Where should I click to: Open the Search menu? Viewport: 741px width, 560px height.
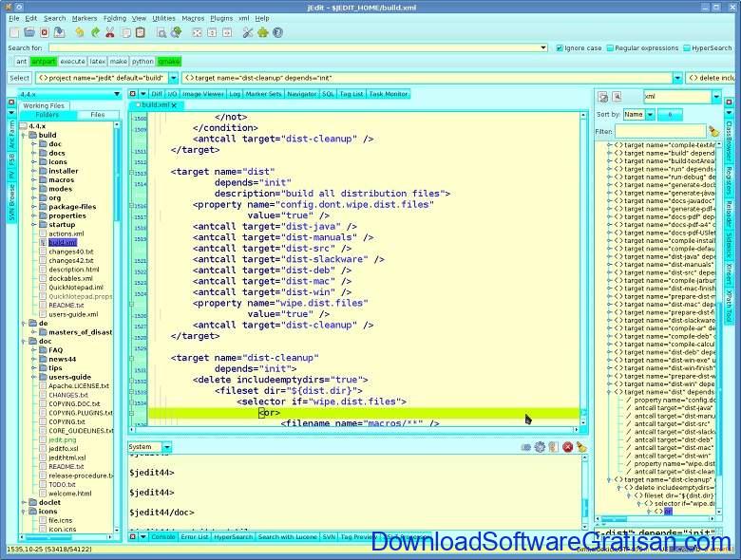coord(54,18)
